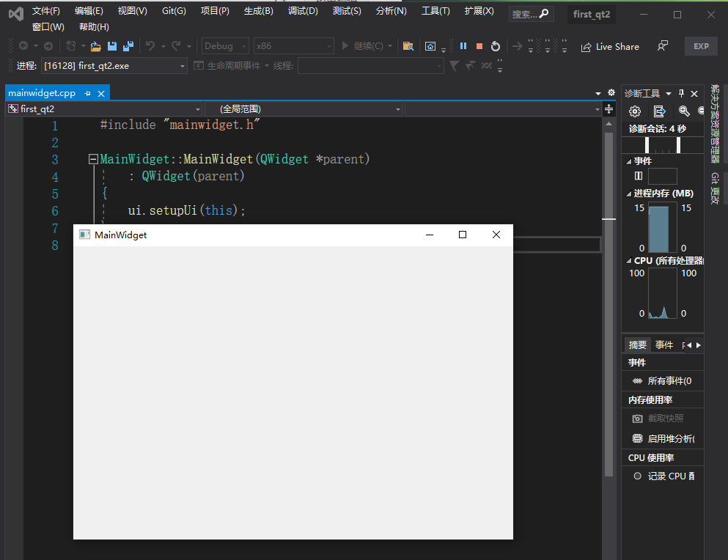Click the find in files folder icon
Screen dimensions: 728x560
408,46
